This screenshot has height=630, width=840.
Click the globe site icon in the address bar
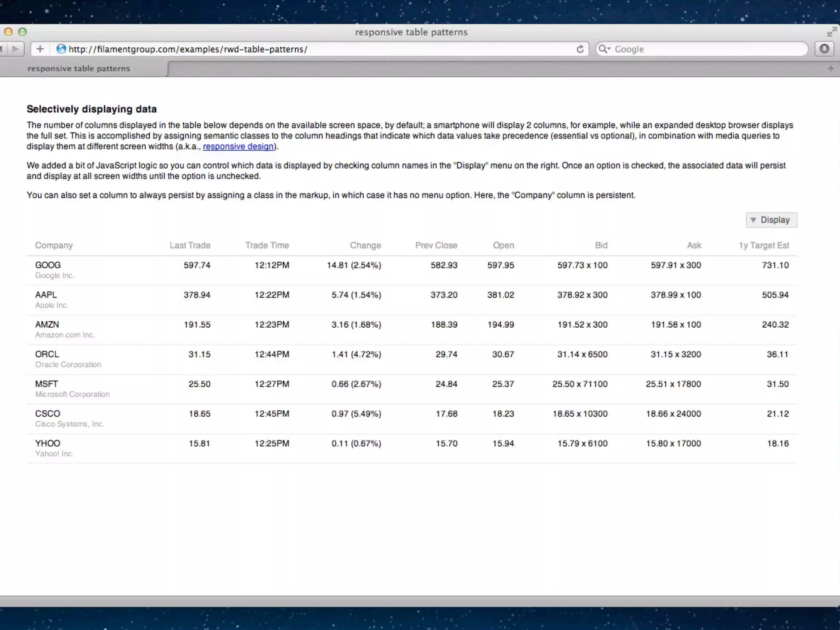[x=61, y=49]
